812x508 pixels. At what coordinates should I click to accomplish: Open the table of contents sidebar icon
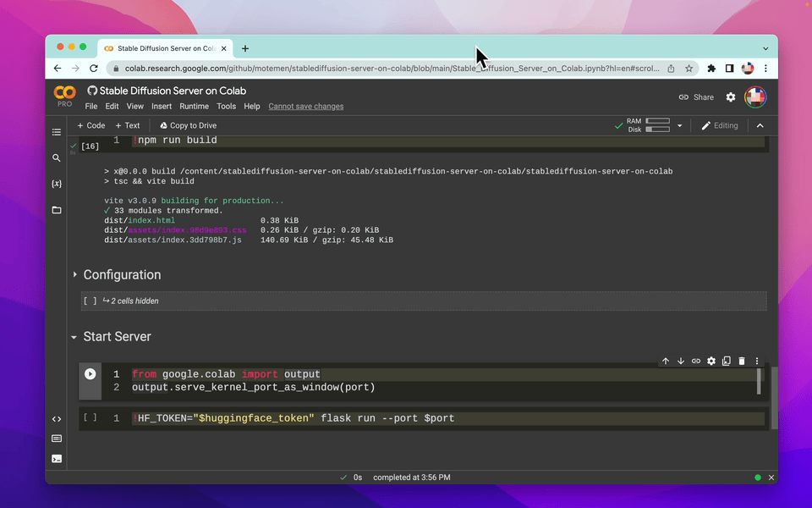pos(57,132)
